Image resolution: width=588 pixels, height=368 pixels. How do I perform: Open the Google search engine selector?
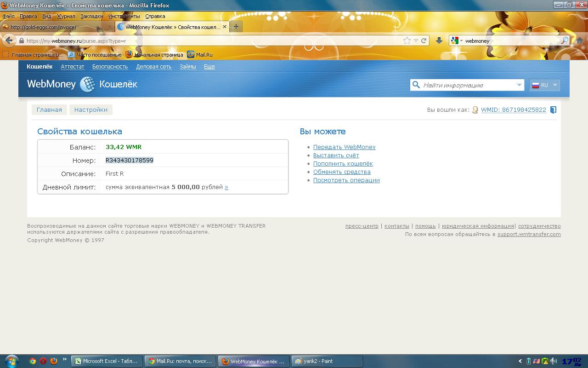click(457, 40)
